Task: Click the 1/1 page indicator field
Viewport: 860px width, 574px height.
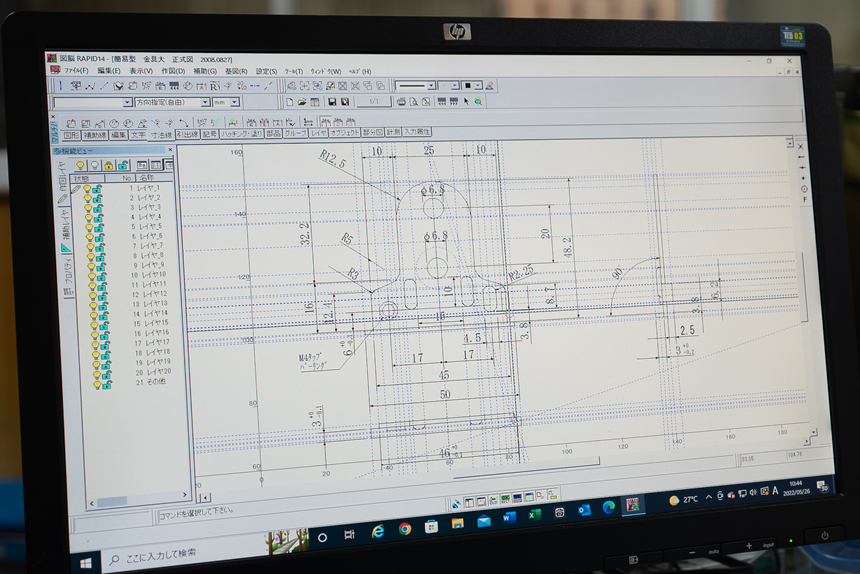Action: 374,102
